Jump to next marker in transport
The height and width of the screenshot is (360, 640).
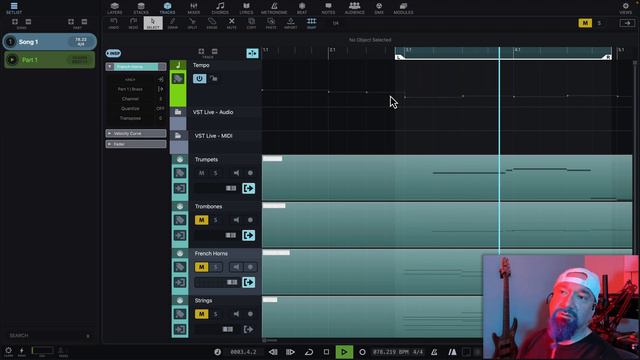tap(291, 351)
